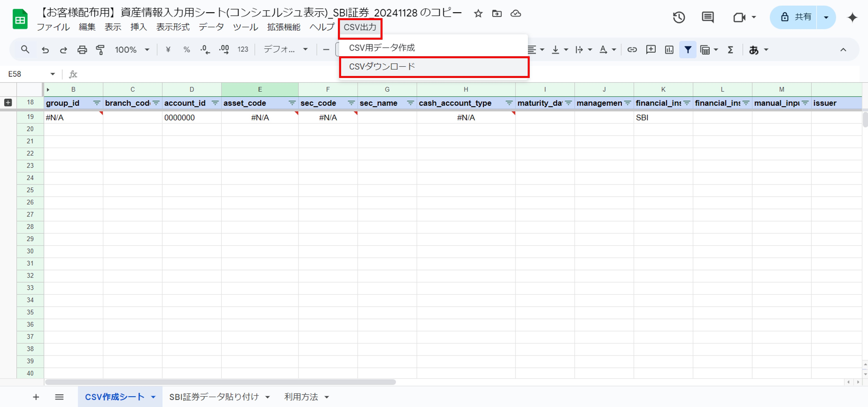
Task: Expand the grouped rows plus button
Action: click(x=8, y=102)
